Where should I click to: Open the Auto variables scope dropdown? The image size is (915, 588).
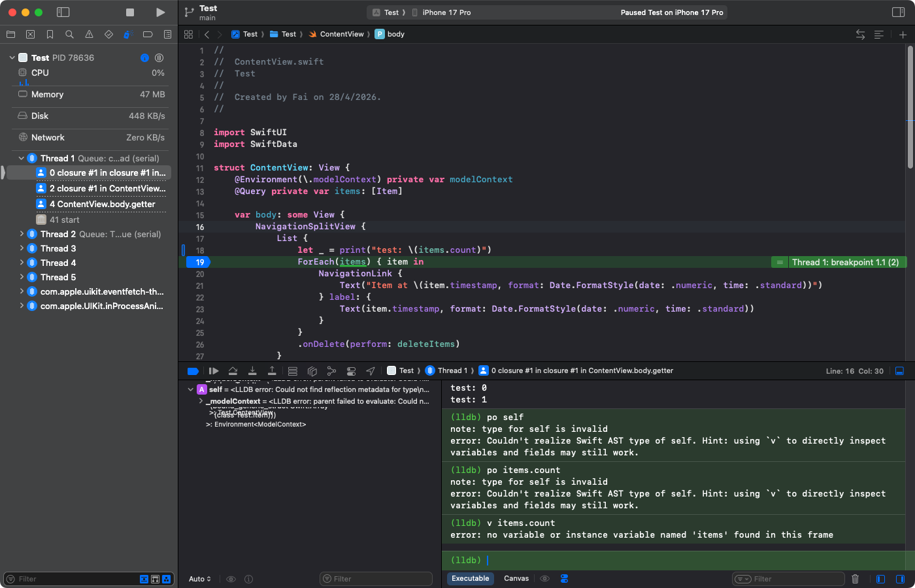coord(199,579)
